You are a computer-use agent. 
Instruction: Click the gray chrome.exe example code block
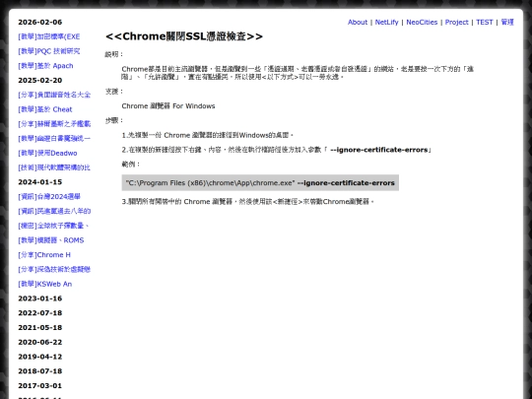(260, 183)
